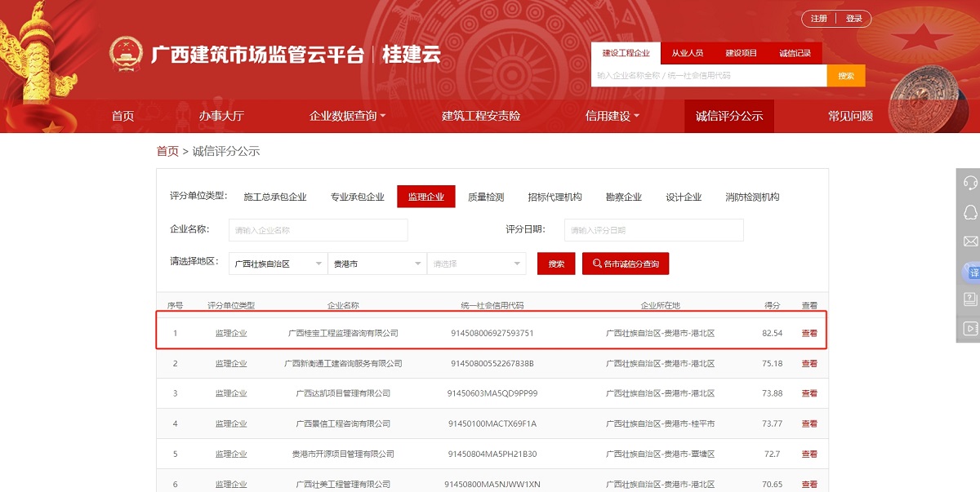The width and height of the screenshot is (980, 492).
Task: Click the headset customer service icon
Action: (x=970, y=183)
